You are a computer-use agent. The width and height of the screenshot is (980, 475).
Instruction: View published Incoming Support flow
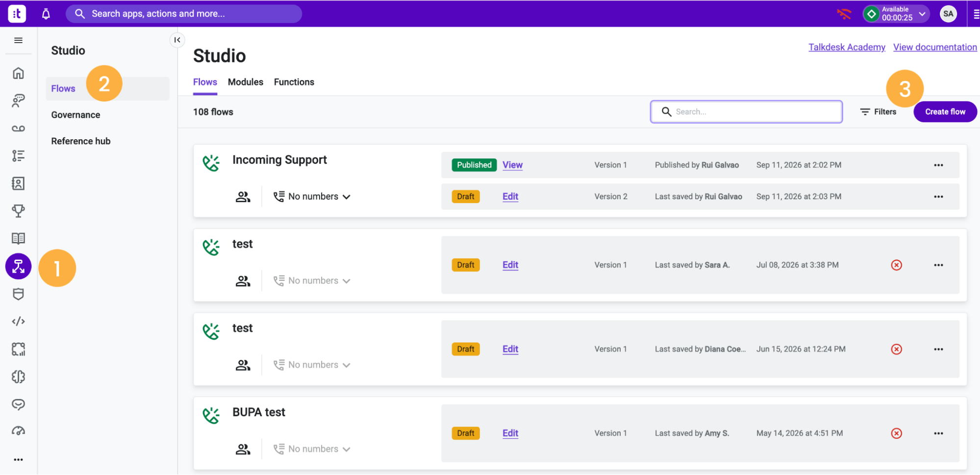click(512, 165)
